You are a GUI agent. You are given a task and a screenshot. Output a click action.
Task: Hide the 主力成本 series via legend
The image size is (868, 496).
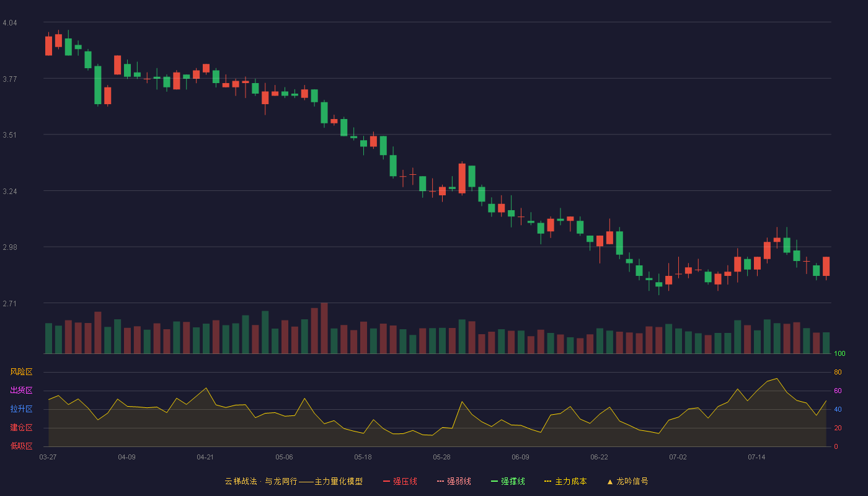pos(565,481)
